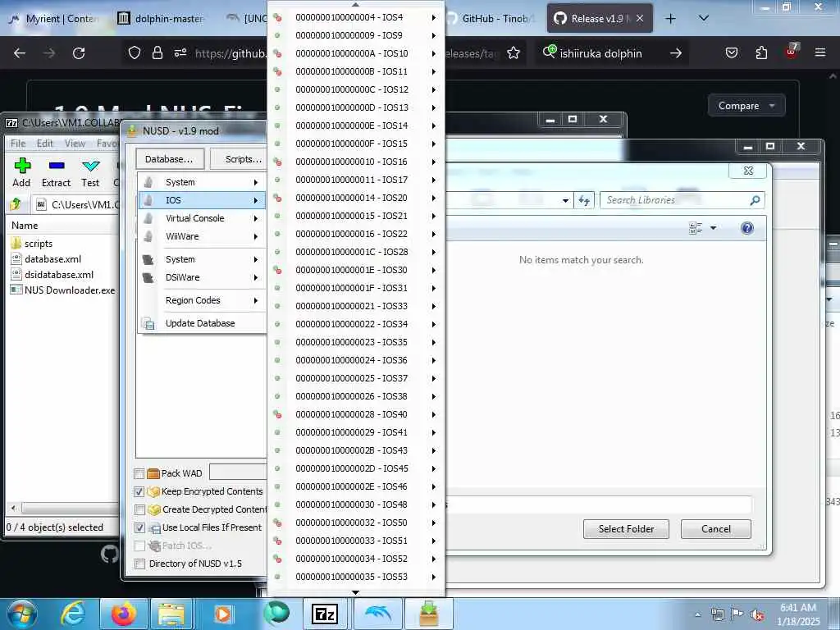The image size is (840, 630).
Task: Uncheck Use Local Files If Present
Action: pyautogui.click(x=139, y=527)
